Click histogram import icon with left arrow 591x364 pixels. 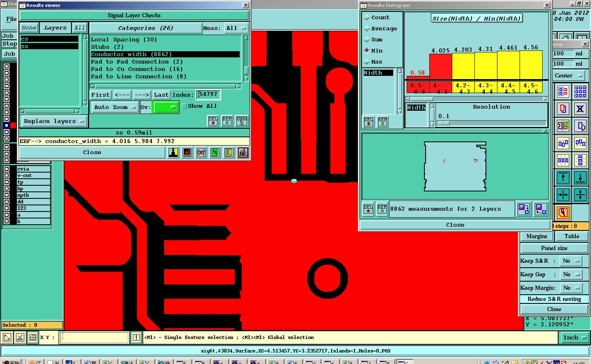pos(541,209)
